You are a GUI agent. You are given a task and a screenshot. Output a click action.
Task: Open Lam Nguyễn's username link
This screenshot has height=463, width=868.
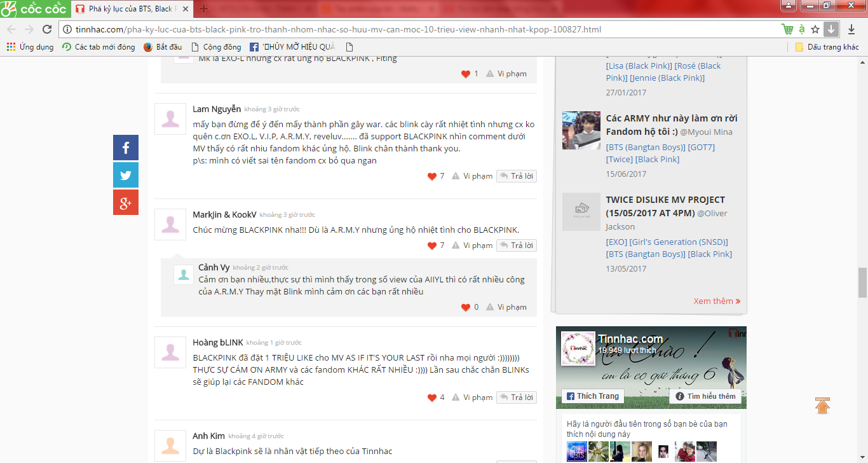217,109
